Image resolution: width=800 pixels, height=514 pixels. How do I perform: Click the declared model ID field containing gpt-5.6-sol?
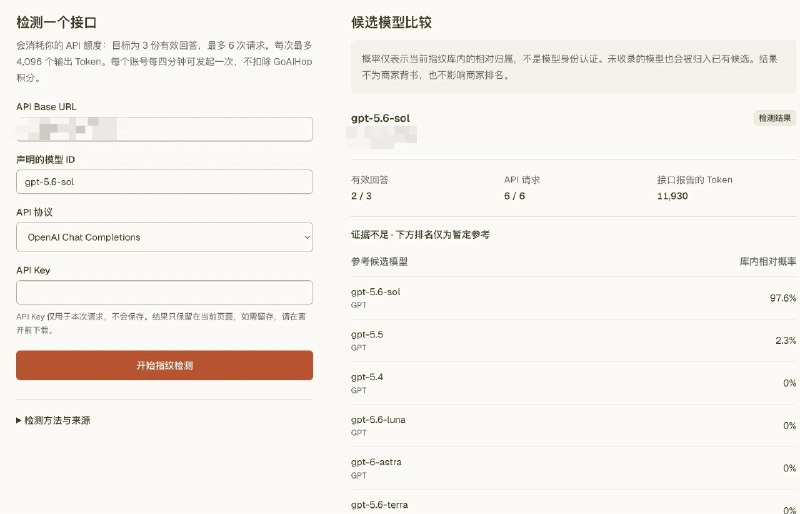click(x=164, y=182)
